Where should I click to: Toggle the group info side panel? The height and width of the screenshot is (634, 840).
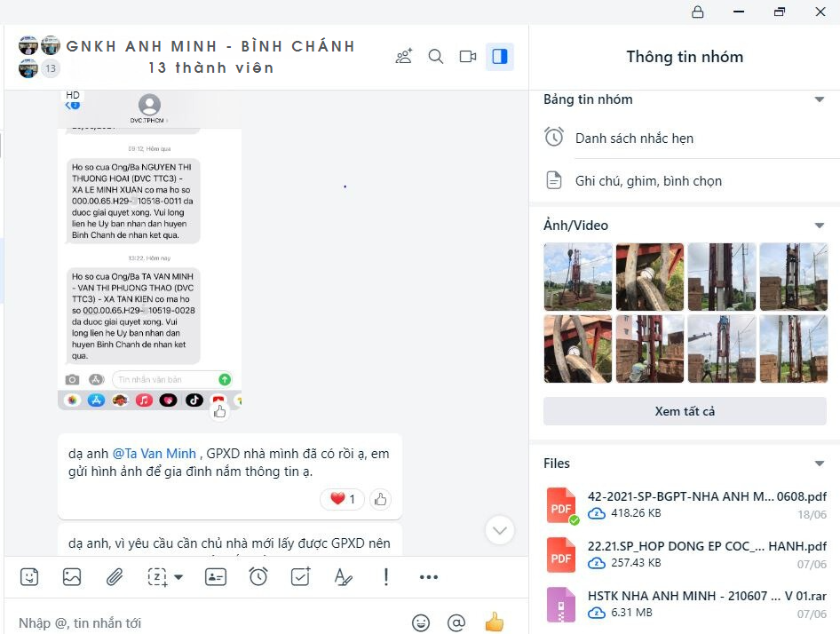pyautogui.click(x=500, y=56)
